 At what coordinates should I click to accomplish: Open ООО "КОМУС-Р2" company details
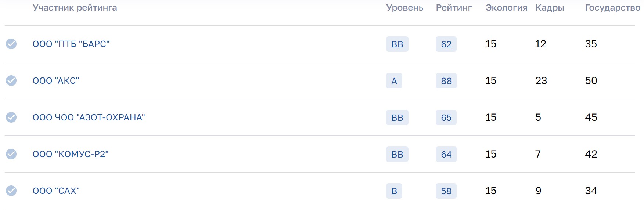(71, 154)
